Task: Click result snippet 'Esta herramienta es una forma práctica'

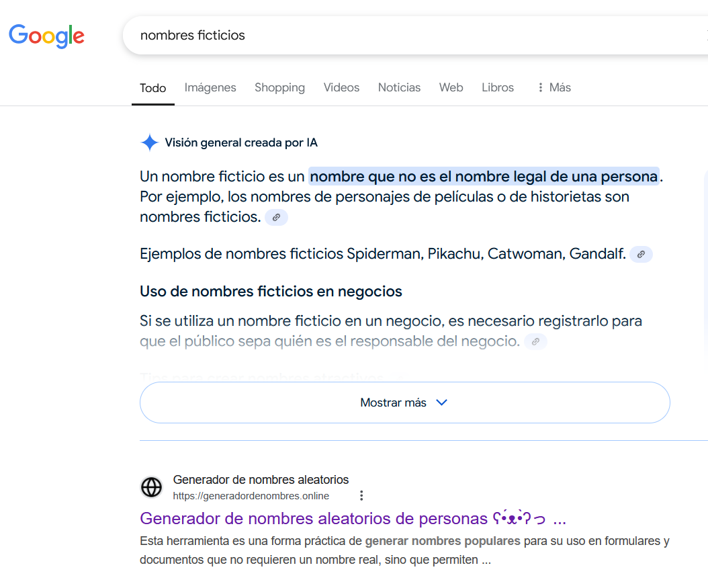Action: [404, 550]
